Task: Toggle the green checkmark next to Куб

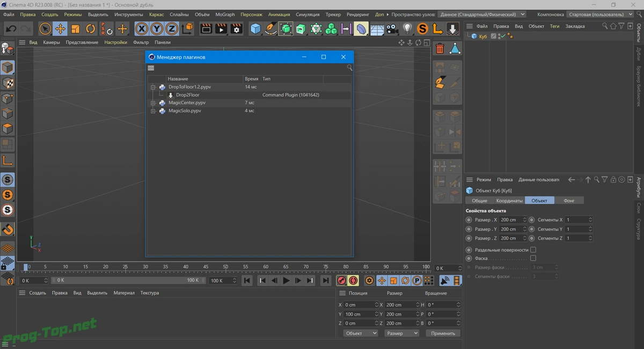Action: point(502,36)
